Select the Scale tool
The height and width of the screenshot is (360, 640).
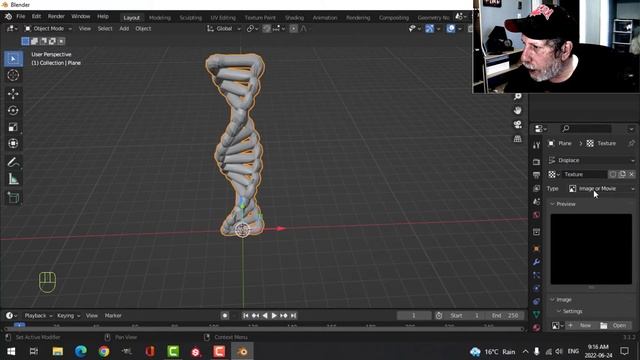coord(13,127)
